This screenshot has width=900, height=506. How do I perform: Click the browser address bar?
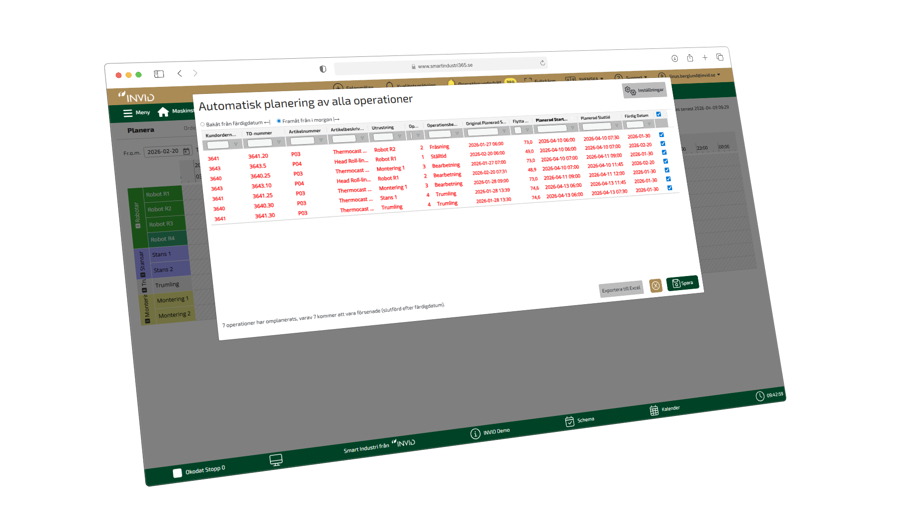[x=440, y=65]
